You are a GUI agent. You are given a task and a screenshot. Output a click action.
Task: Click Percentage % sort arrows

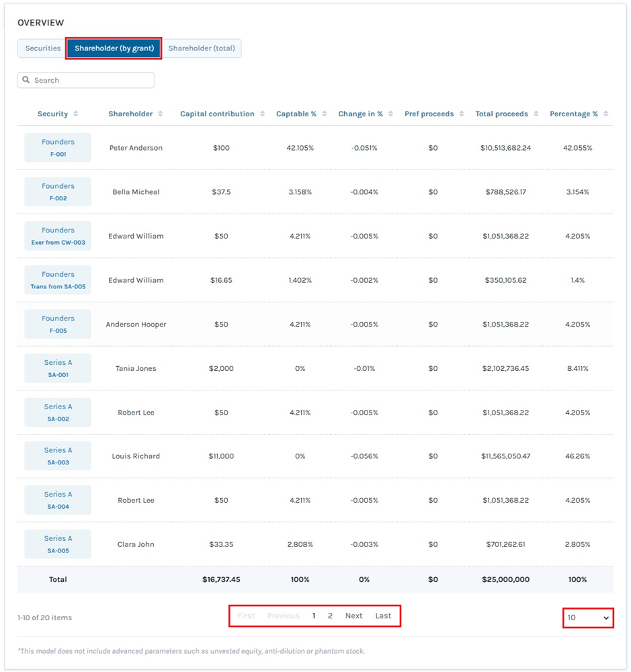tap(605, 114)
